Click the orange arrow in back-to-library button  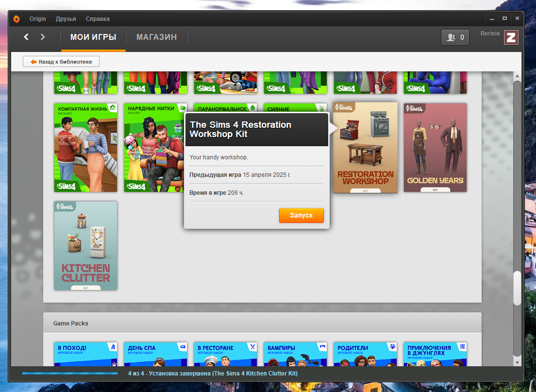point(33,62)
